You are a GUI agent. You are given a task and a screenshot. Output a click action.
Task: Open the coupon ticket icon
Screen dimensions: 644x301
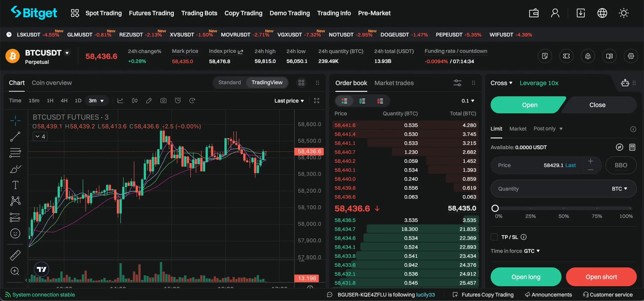(x=566, y=56)
